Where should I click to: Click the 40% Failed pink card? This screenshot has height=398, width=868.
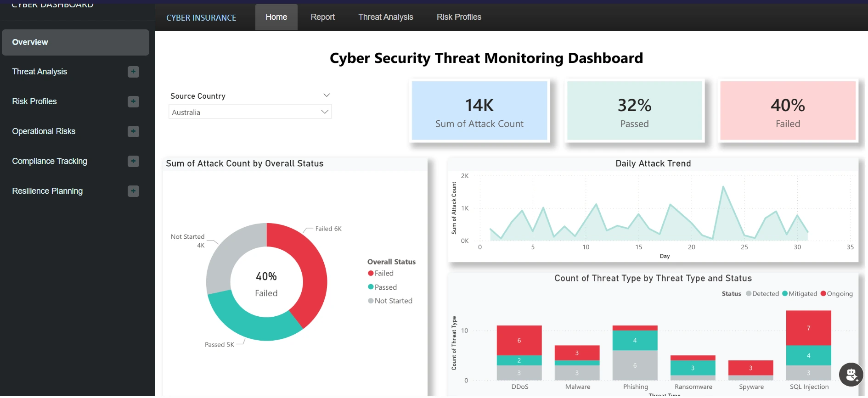click(x=788, y=111)
